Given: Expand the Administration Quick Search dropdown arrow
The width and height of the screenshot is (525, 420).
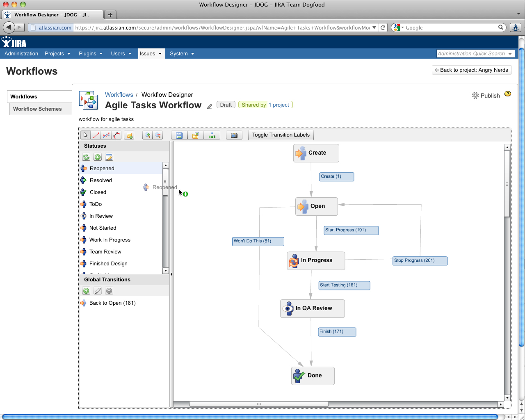Looking at the screenshot, I should [510, 54].
